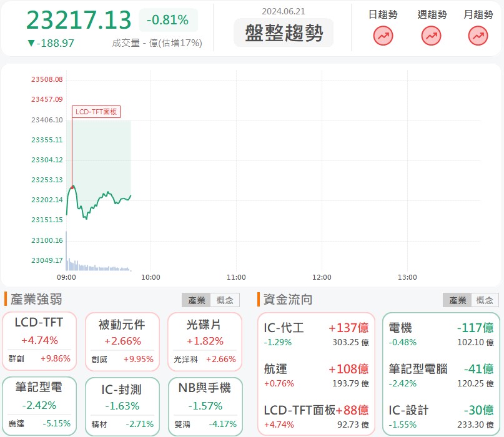Image resolution: width=504 pixels, height=437 pixels.
Task: Click the index value 23217.13
Action: (79, 20)
